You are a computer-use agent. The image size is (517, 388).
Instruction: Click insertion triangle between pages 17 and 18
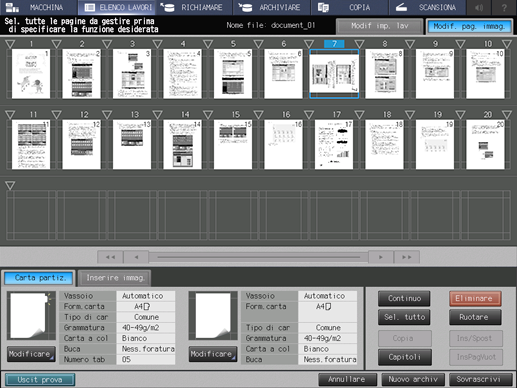tap(359, 115)
